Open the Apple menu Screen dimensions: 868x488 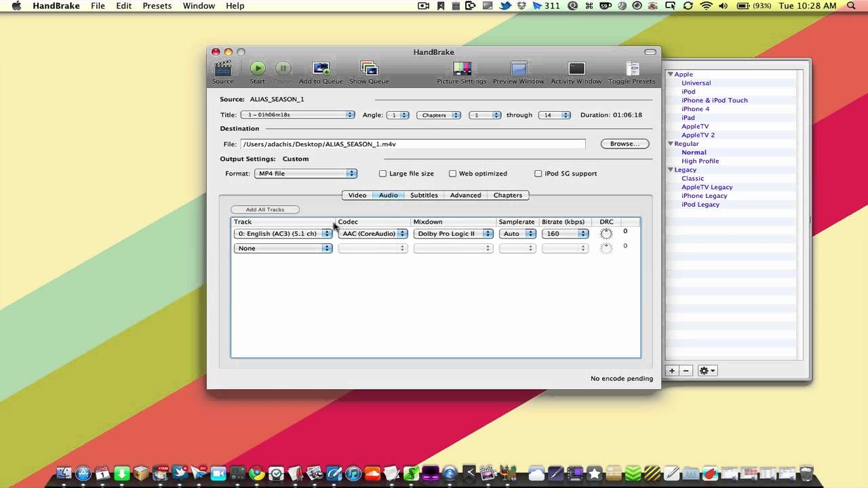16,6
